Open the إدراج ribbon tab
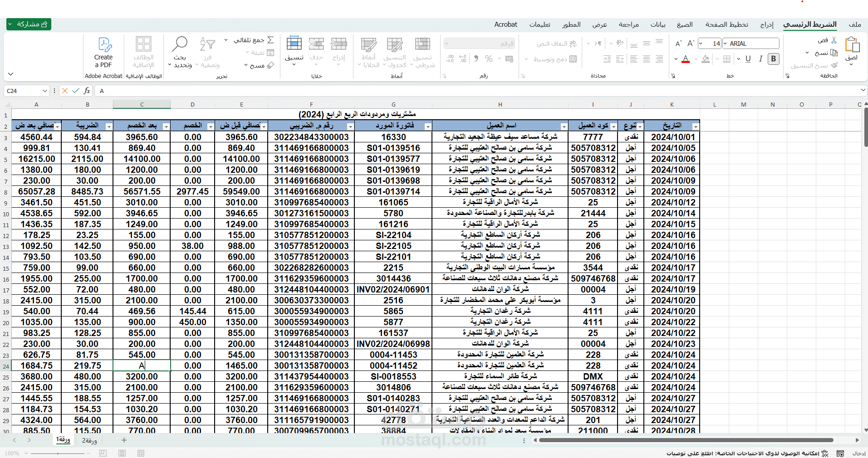The image size is (868, 458). pos(767,24)
